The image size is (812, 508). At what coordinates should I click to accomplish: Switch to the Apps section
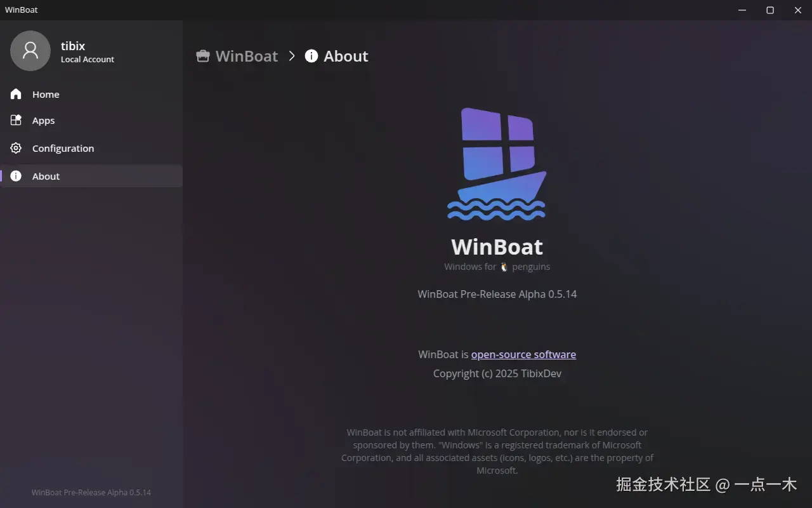click(x=43, y=120)
